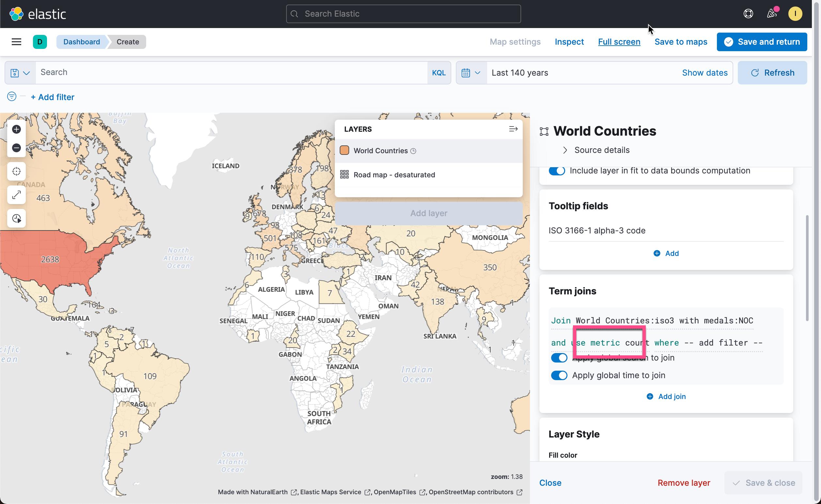Click the plus icon beside Add join
Viewport: 821px width, 504px height.
tap(650, 396)
